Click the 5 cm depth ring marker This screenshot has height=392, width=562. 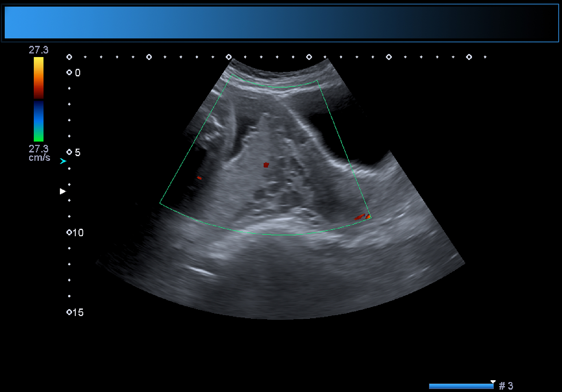pos(69,152)
